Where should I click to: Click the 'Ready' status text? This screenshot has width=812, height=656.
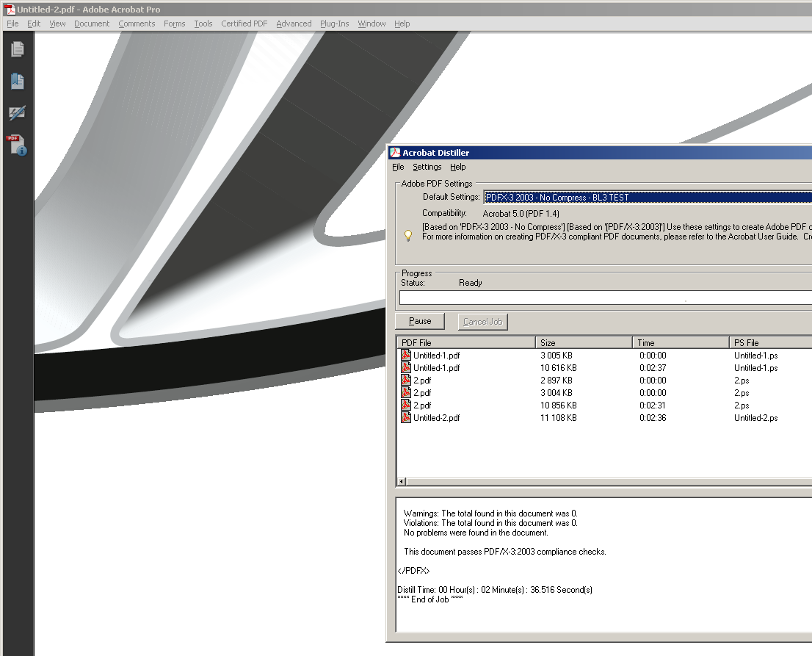coord(470,283)
